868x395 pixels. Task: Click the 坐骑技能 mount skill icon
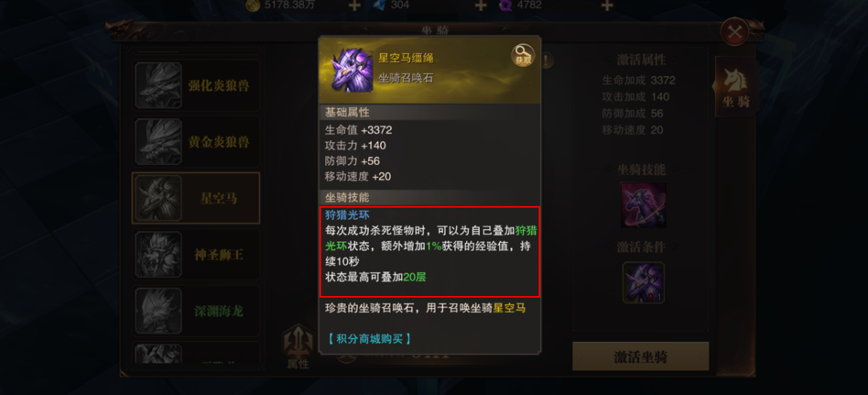point(643,205)
